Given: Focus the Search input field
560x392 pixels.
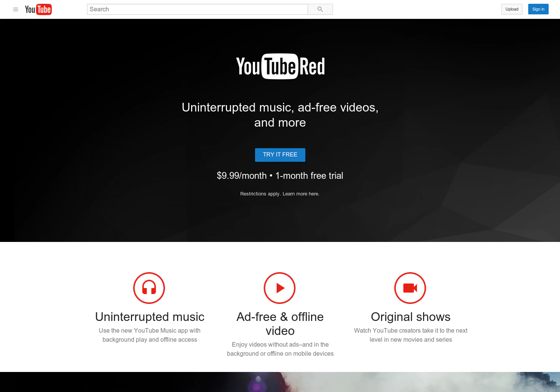Looking at the screenshot, I should coord(197,9).
